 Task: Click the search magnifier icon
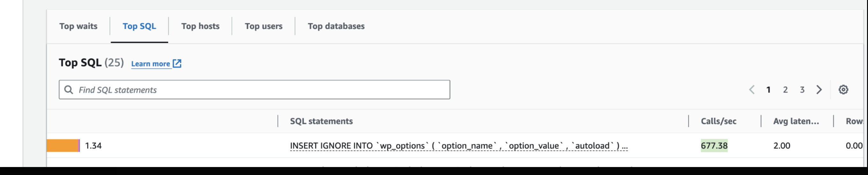pyautogui.click(x=69, y=90)
